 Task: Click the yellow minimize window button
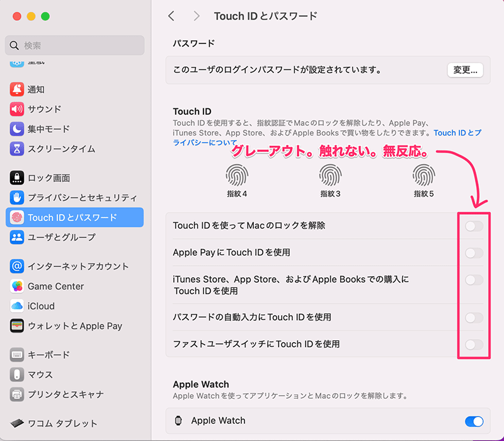[31, 16]
